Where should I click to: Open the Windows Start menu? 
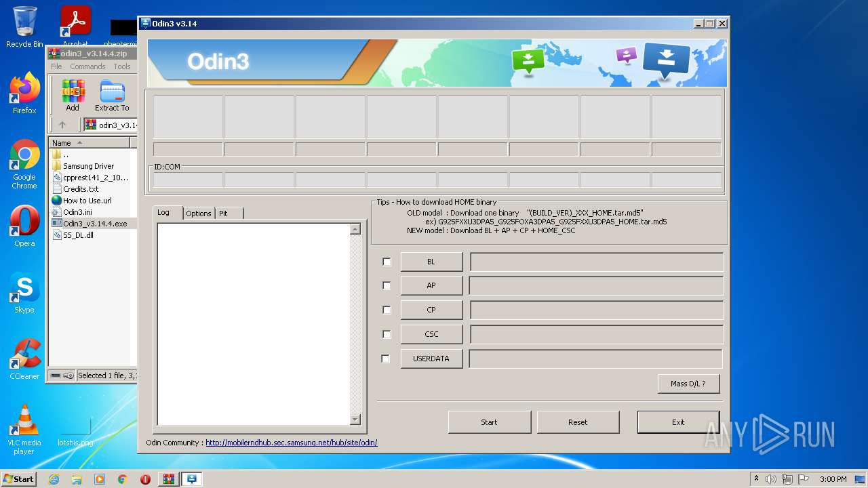point(18,479)
